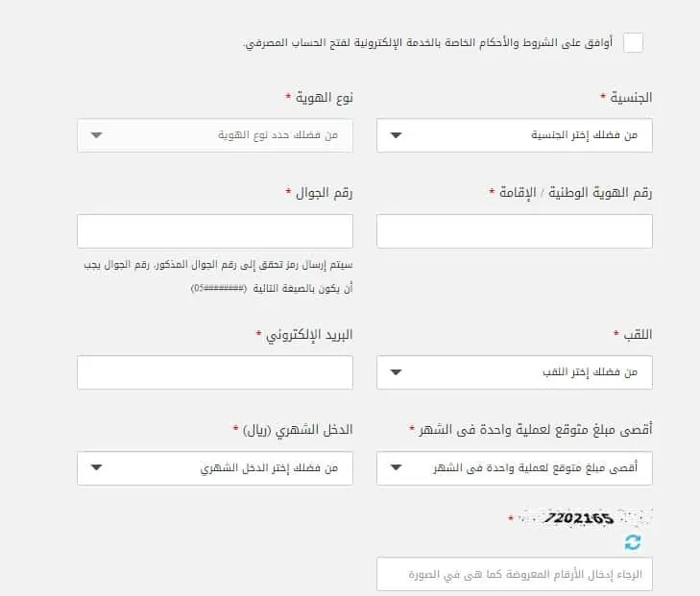Click the CAPTCHA digits entry field

[515, 574]
